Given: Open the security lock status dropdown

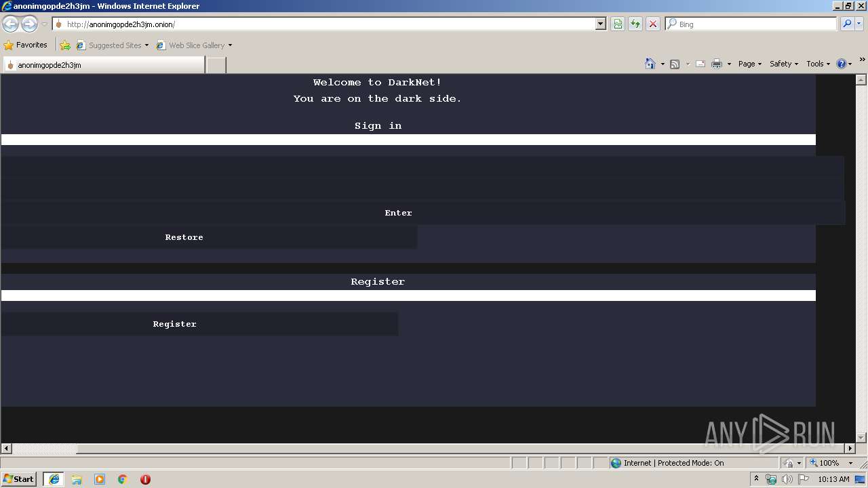Looking at the screenshot, I should 792,463.
